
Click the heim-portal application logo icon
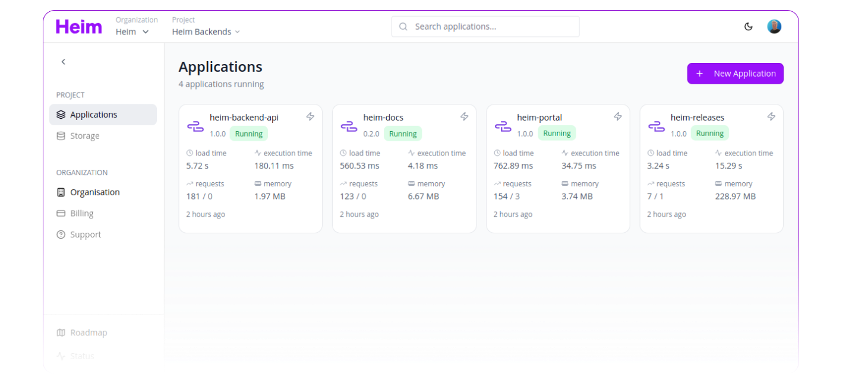(x=503, y=126)
